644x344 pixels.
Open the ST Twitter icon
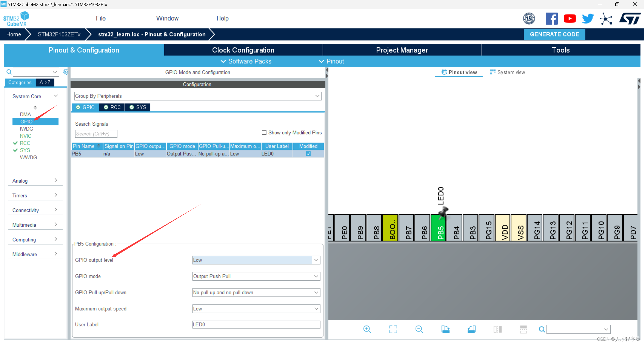(x=588, y=19)
